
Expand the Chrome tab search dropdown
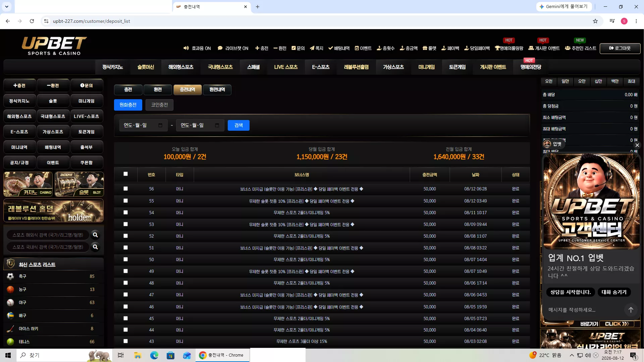[7, 7]
